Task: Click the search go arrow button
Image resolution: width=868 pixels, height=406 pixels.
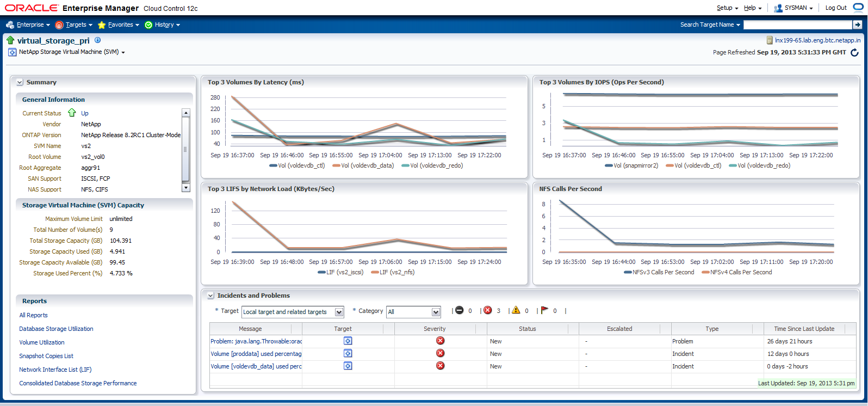Action: [x=858, y=24]
